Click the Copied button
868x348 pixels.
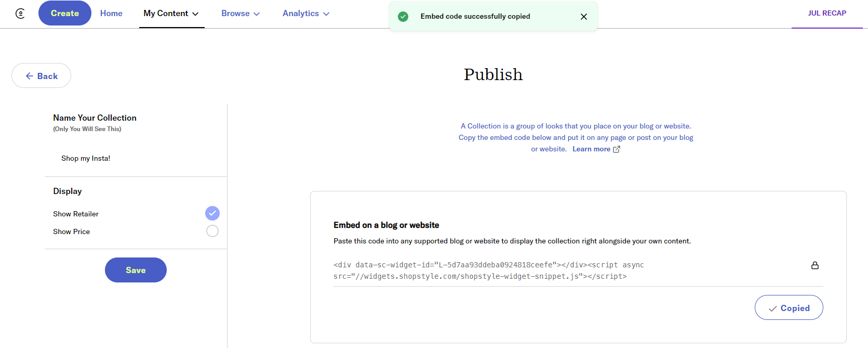[x=789, y=307]
